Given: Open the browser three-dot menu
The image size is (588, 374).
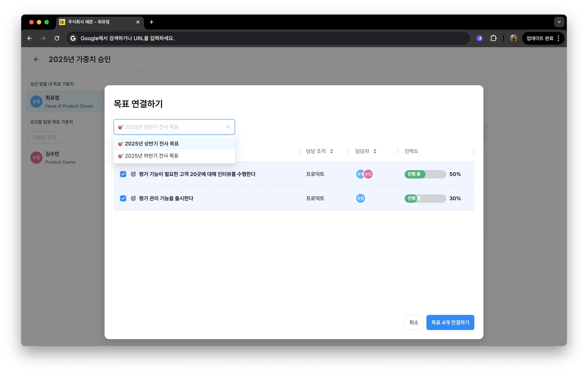Looking at the screenshot, I should (x=558, y=38).
